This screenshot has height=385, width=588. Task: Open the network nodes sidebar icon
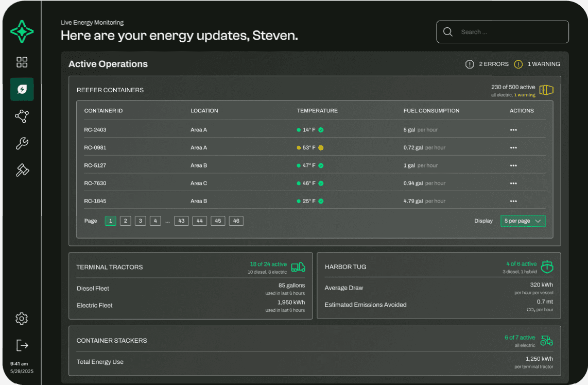pos(22,116)
